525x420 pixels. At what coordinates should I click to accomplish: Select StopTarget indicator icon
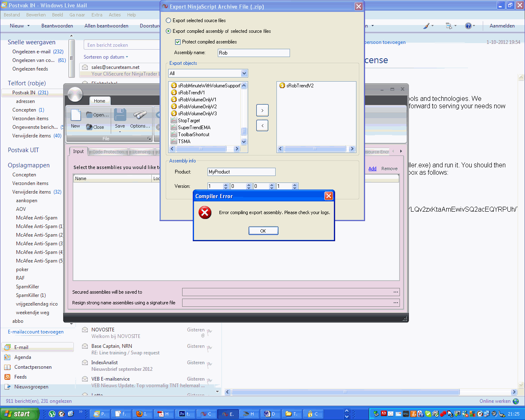click(x=174, y=121)
